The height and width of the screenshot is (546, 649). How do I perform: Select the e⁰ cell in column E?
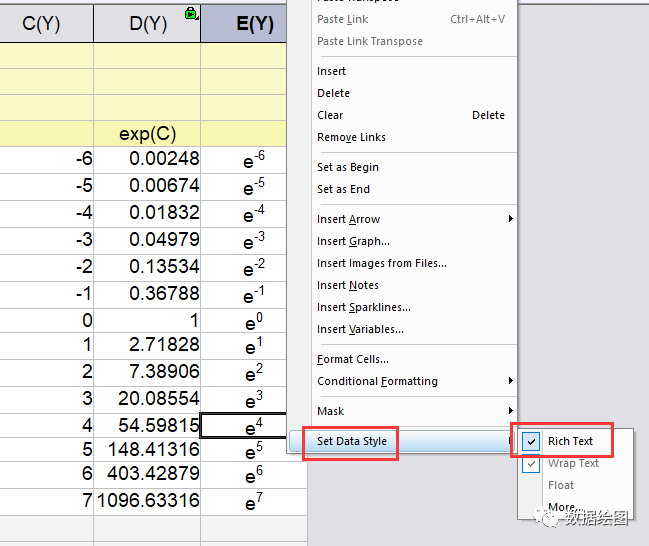[x=244, y=321]
